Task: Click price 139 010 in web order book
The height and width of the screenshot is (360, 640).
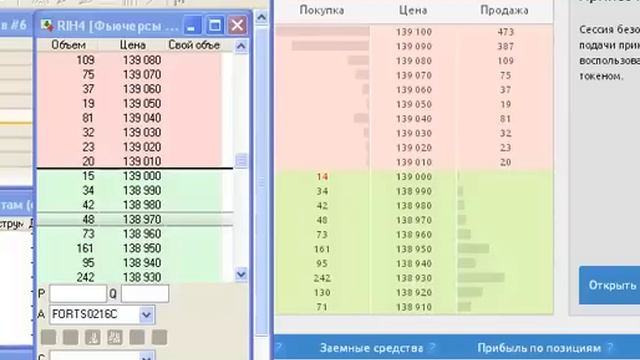Action: tap(413, 162)
